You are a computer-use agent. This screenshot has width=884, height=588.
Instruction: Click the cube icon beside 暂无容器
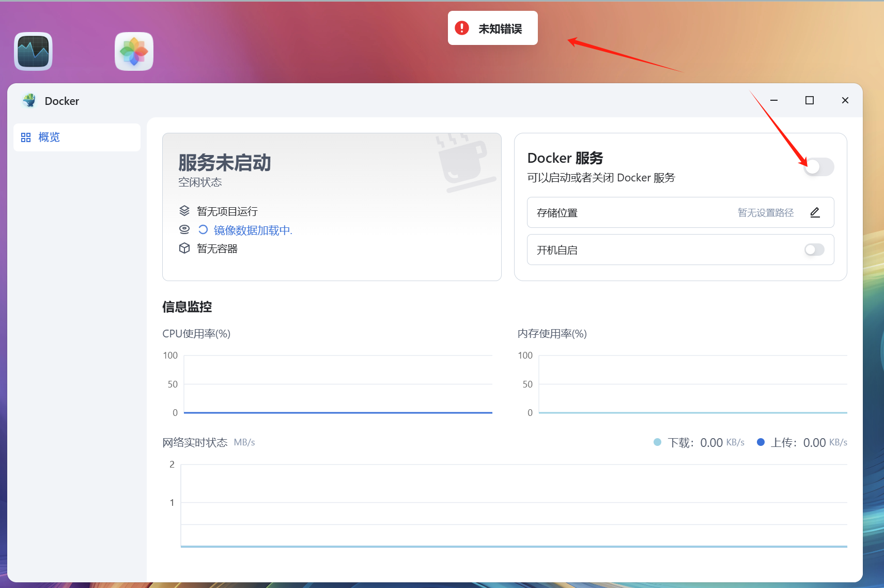pos(184,248)
